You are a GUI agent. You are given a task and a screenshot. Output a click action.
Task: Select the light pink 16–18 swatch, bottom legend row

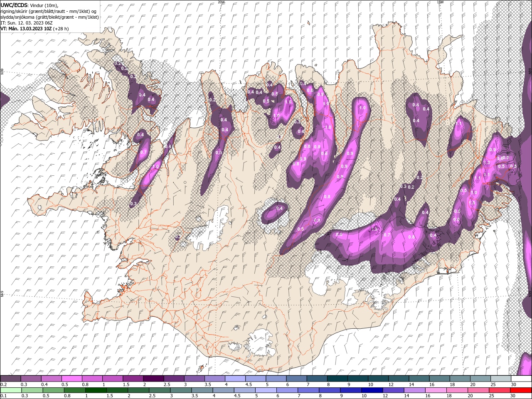pyautogui.click(x=436, y=390)
